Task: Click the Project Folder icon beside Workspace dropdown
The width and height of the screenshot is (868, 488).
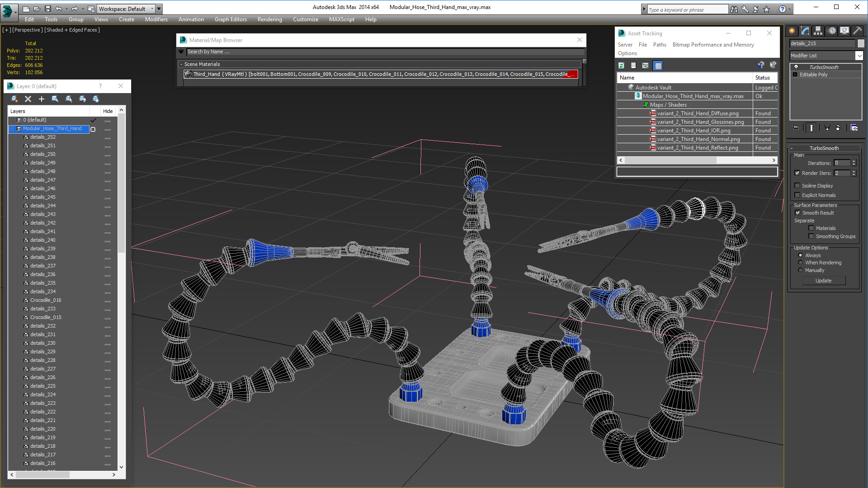Action: click(x=91, y=9)
